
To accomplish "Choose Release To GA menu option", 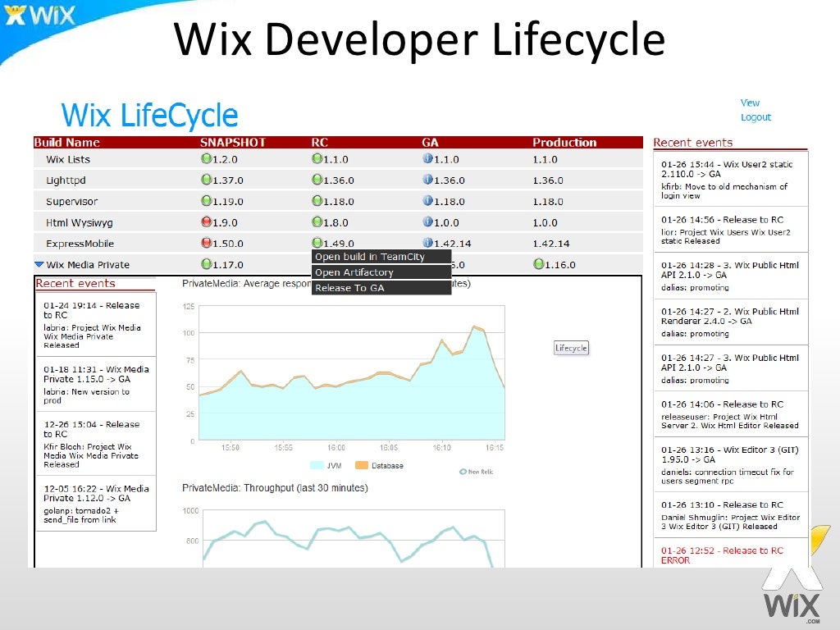I will coord(381,288).
